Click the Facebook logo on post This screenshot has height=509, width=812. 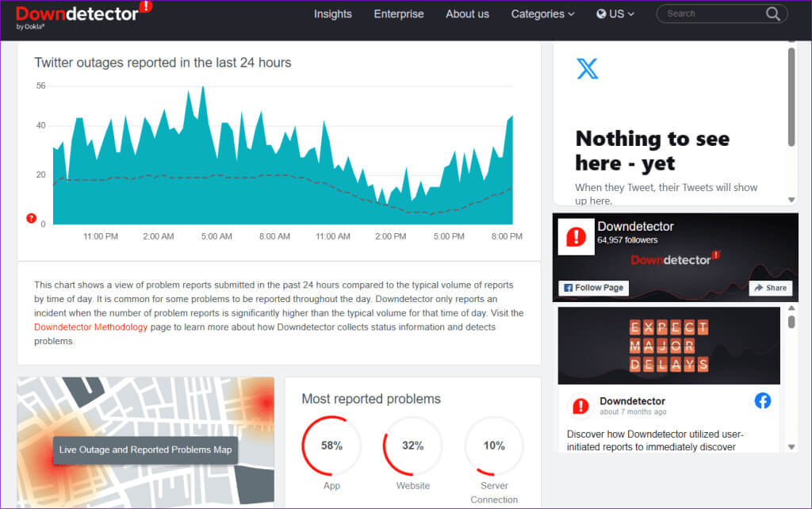tap(762, 401)
